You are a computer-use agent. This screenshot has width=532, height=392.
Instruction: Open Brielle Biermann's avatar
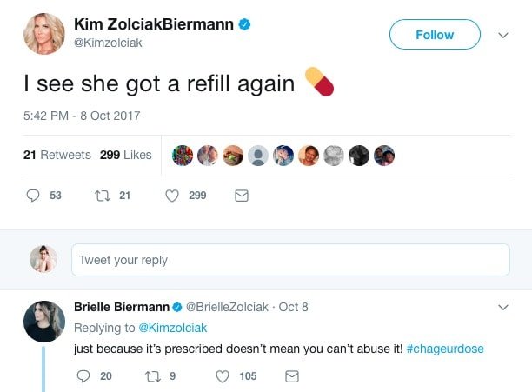tap(44, 321)
